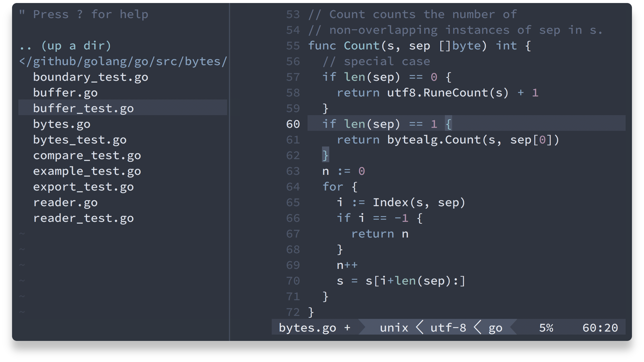Click the bytes.go filename in status line
Screen dimensions: 644x362
(307, 328)
